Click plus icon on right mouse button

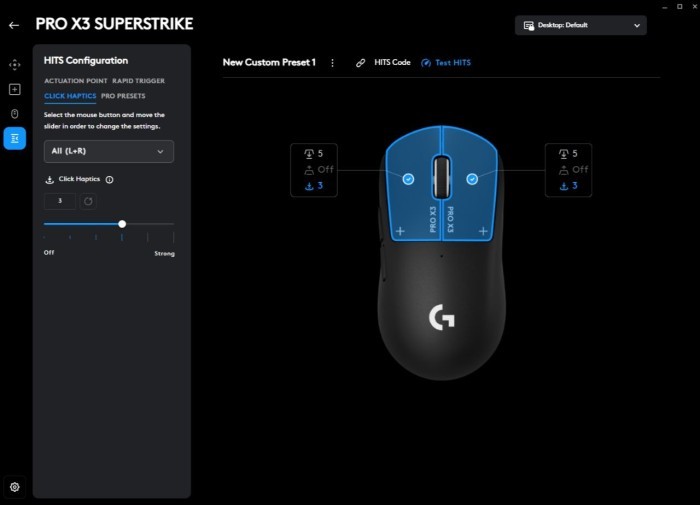483,231
